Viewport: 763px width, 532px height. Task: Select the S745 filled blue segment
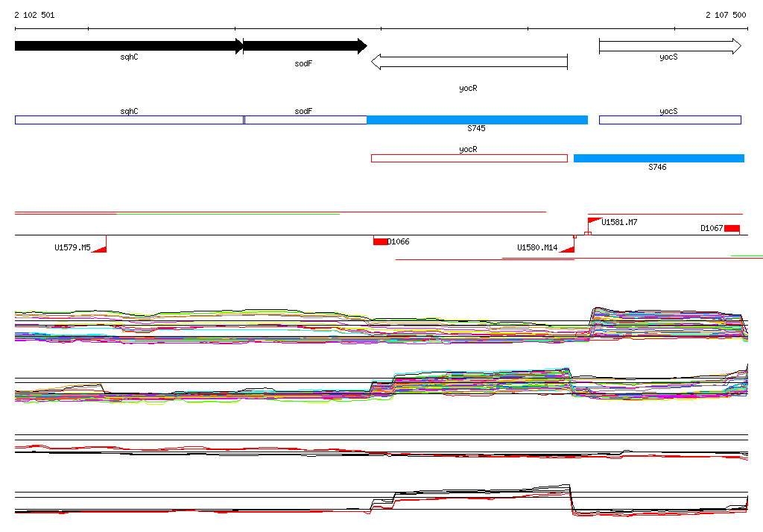pos(477,120)
